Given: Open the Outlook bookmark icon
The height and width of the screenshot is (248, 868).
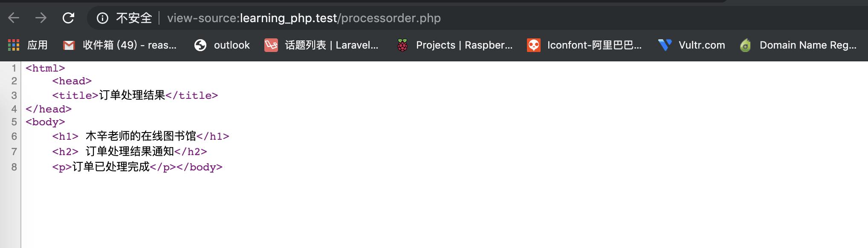Looking at the screenshot, I should click(x=200, y=45).
